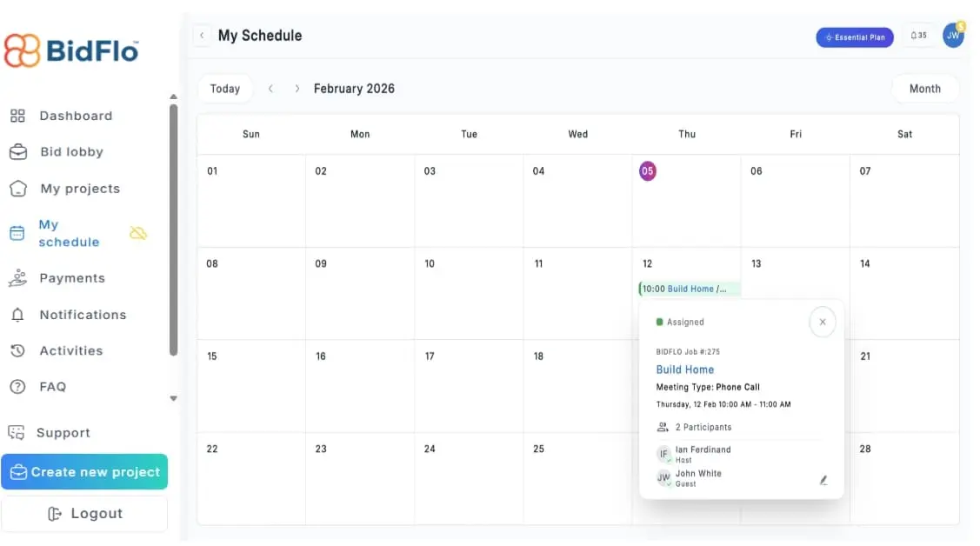Click the Support icon above Create new project
The width and height of the screenshot is (980, 546).
(17, 432)
